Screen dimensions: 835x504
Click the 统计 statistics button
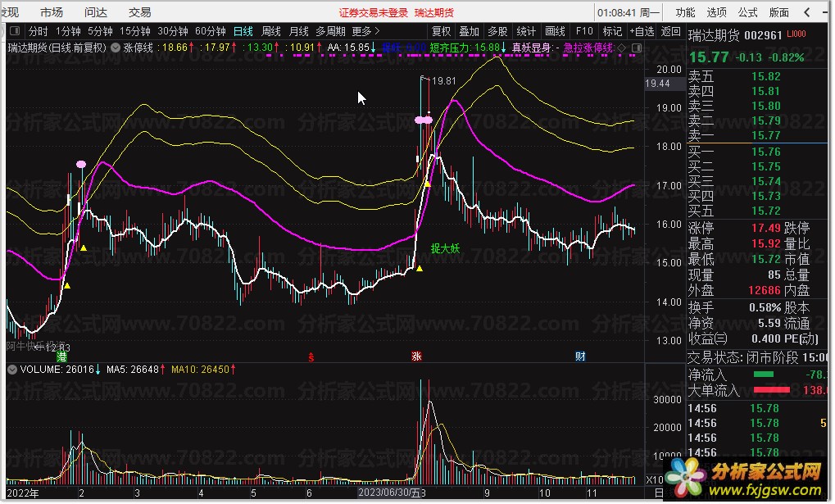(526, 31)
